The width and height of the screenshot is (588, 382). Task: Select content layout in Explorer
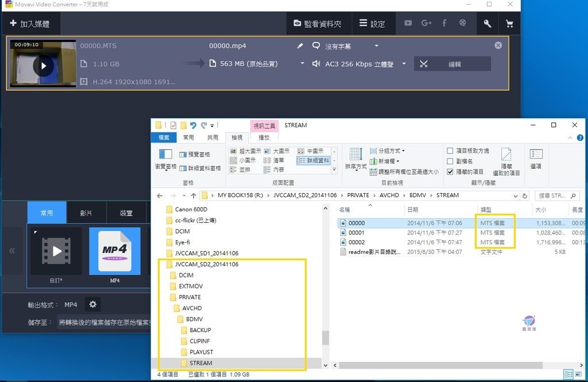coord(274,169)
